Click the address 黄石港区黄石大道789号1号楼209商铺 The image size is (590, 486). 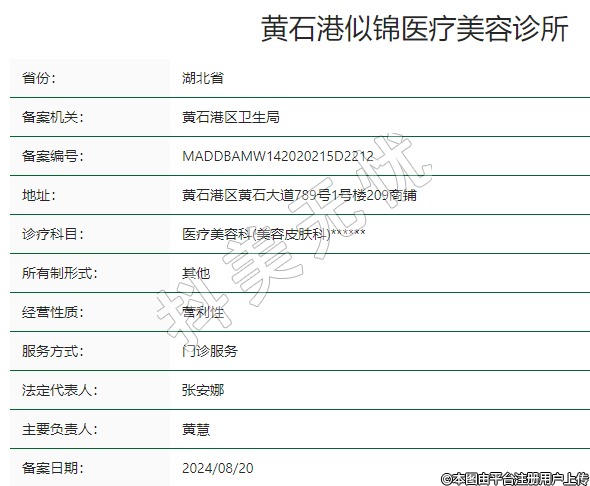[300, 195]
